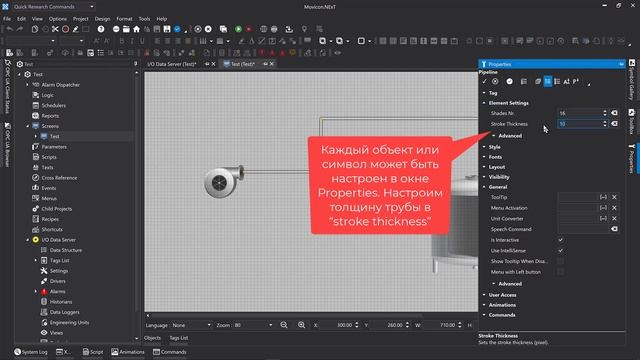640x360 pixels.
Task: Expand the Animations property section
Action: (484, 305)
